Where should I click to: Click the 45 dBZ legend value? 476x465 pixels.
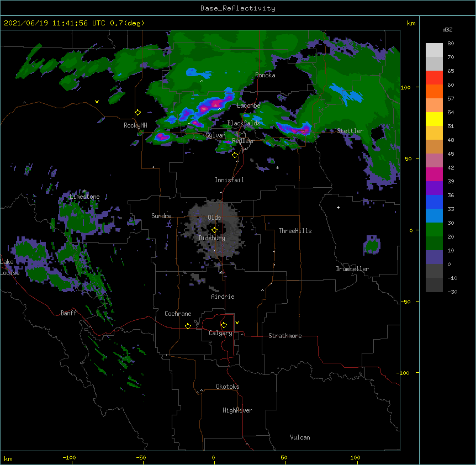click(451, 154)
